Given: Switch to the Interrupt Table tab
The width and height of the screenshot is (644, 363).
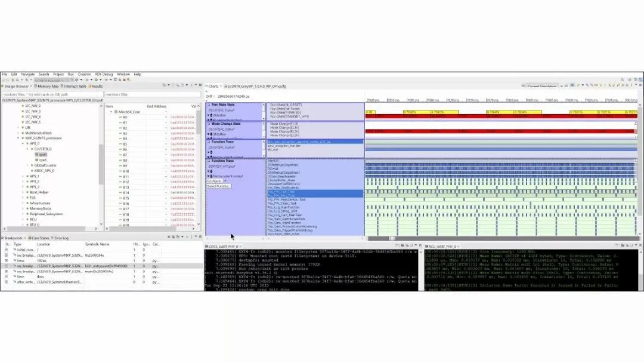Looking at the screenshot, I should click(75, 86).
